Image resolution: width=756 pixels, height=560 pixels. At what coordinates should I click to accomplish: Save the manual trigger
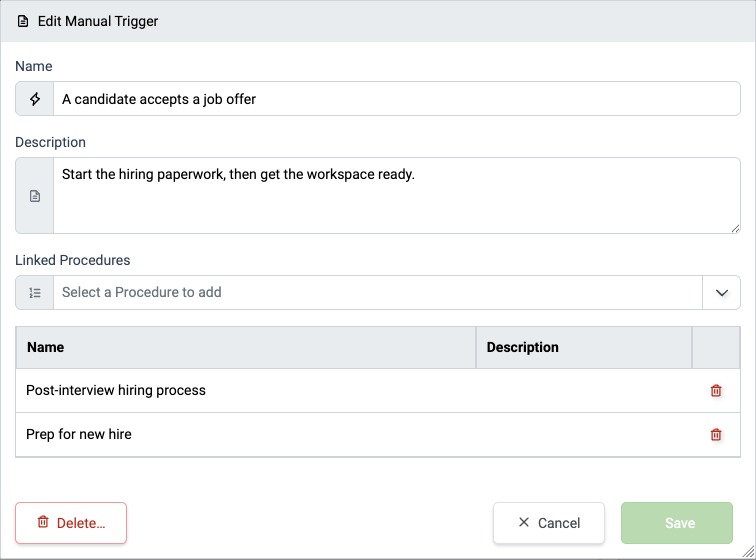677,523
